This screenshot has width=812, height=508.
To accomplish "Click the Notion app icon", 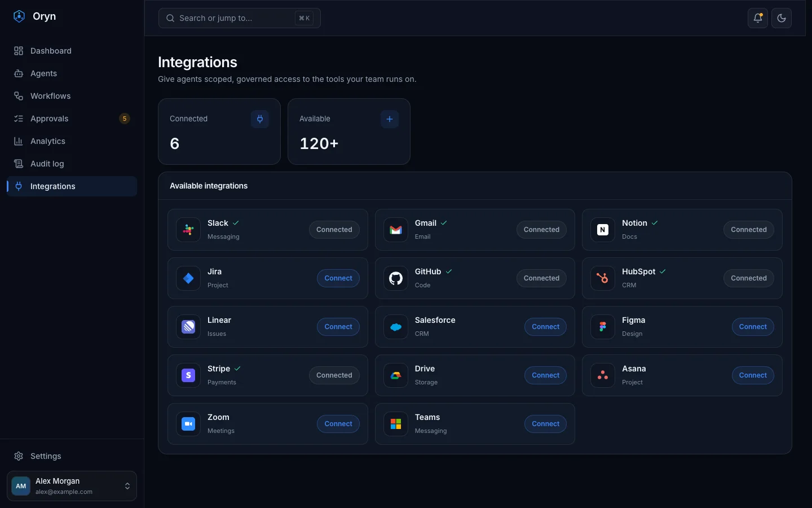I will pyautogui.click(x=603, y=230).
